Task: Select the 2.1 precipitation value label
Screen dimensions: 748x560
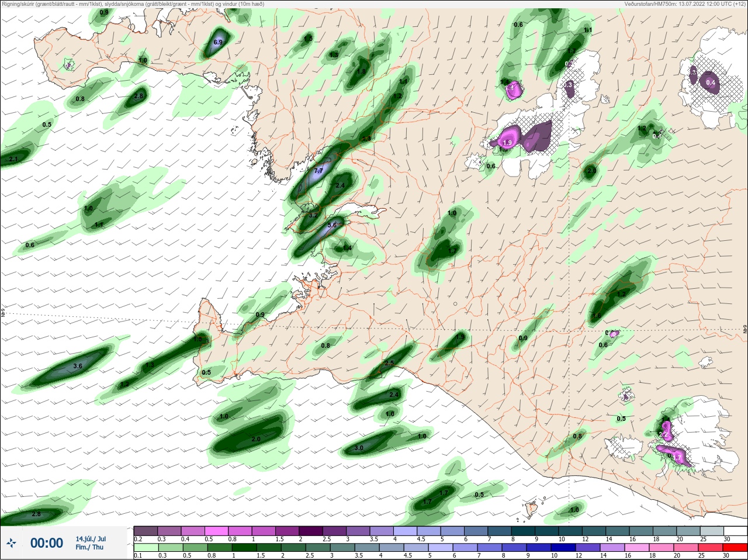Action: click(x=13, y=159)
